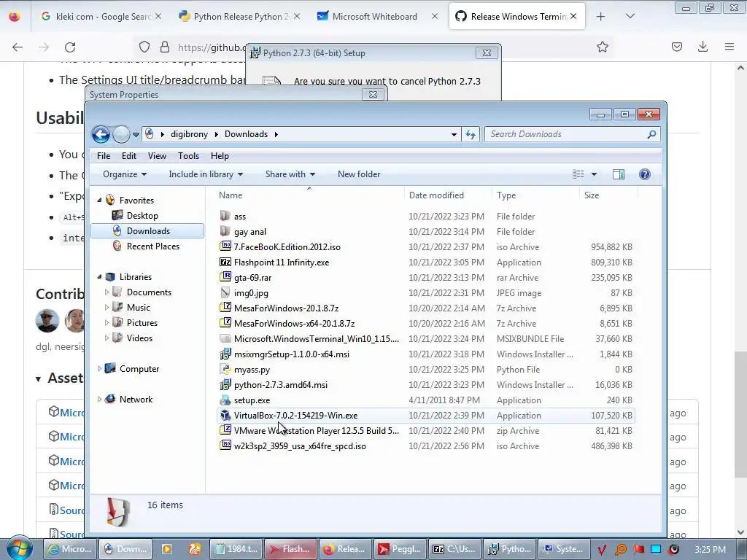Image resolution: width=747 pixels, height=560 pixels.
Task: Open recent pages dropdown next to forward button
Action: tap(136, 135)
